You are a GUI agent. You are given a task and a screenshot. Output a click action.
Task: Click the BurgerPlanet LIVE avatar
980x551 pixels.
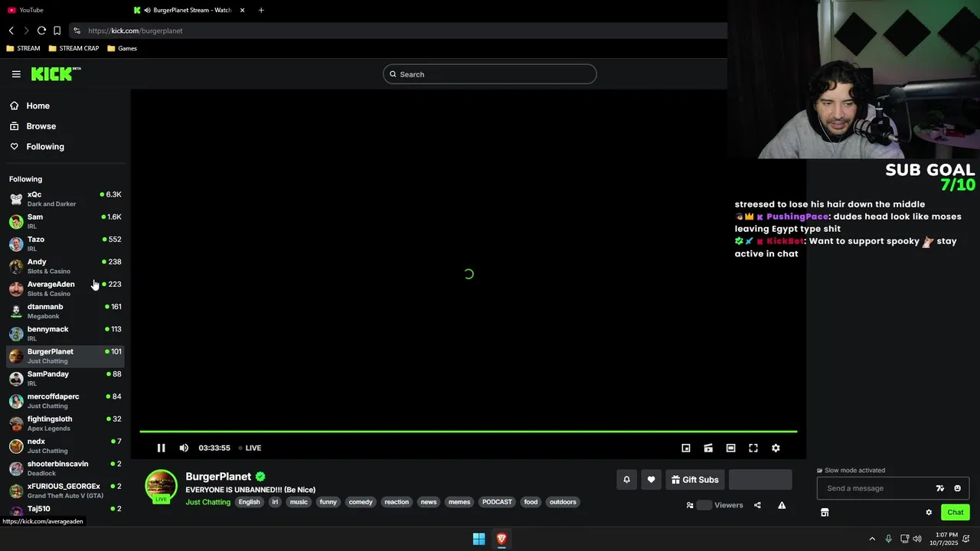coord(161,487)
